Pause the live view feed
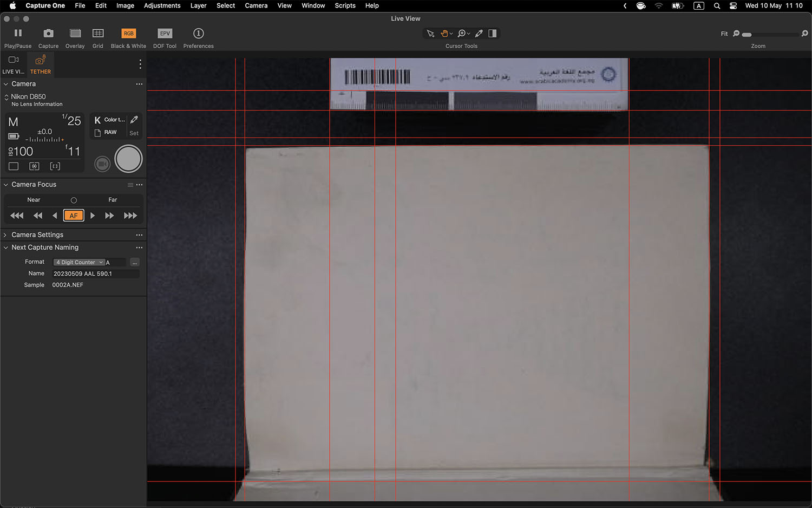The height and width of the screenshot is (508, 812). 18,34
